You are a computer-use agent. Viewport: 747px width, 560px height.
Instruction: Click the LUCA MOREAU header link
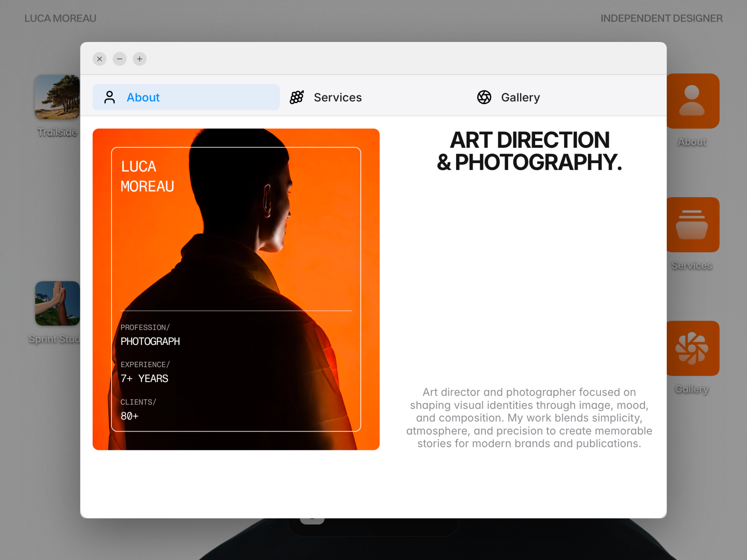pos(60,18)
